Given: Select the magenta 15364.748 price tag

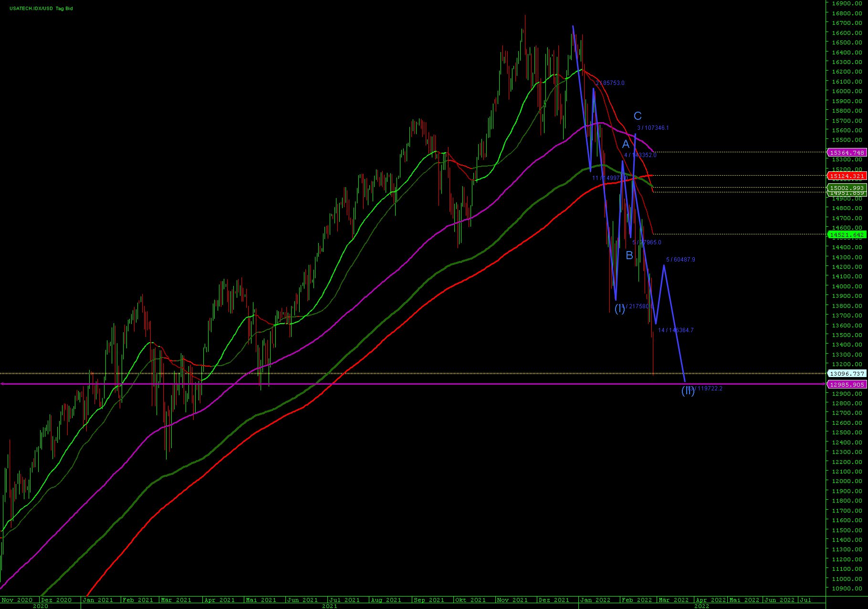Looking at the screenshot, I should coord(847,153).
